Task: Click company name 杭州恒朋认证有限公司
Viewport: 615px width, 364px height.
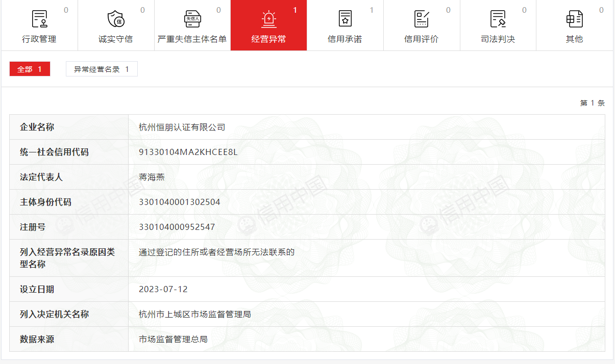Action: [x=182, y=127]
